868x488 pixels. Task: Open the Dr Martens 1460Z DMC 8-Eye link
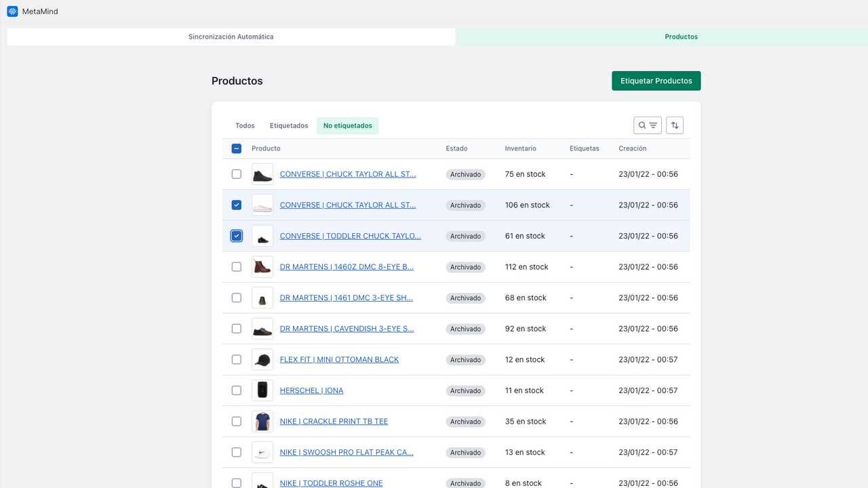(347, 267)
